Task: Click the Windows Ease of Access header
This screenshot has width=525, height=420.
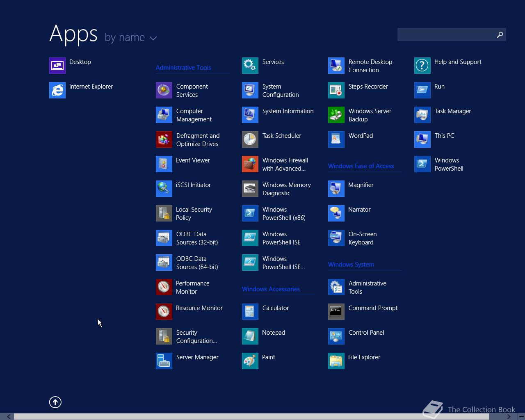Action: tap(361, 166)
